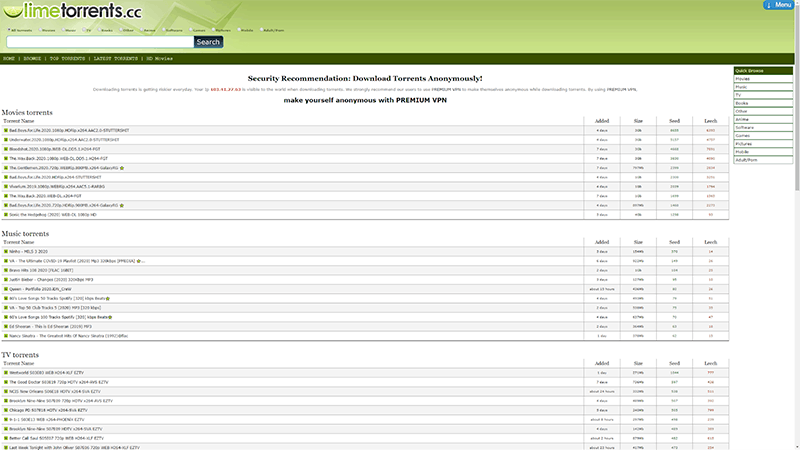This screenshot has width=800, height=450.
Task: Open TV in Quick Browse sidebar
Action: 763,95
